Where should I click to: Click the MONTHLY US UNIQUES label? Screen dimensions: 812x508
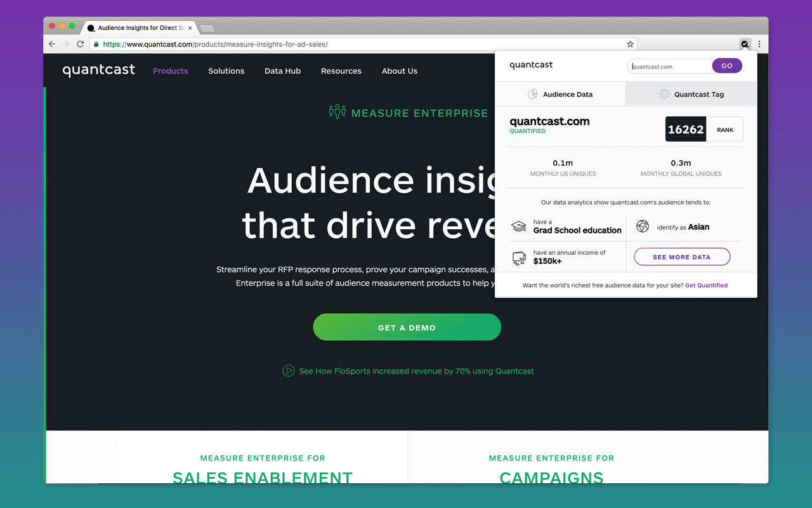point(563,174)
